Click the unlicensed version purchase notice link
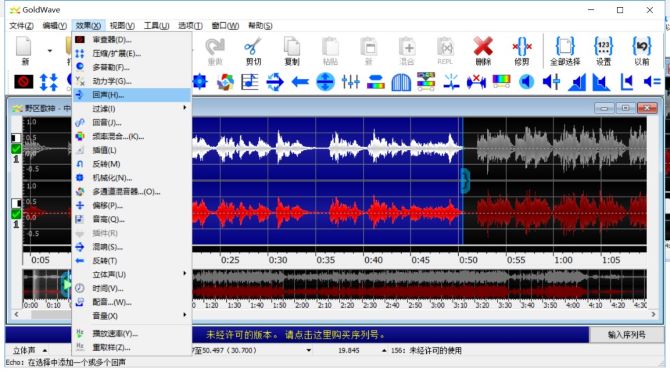 tap(295, 335)
